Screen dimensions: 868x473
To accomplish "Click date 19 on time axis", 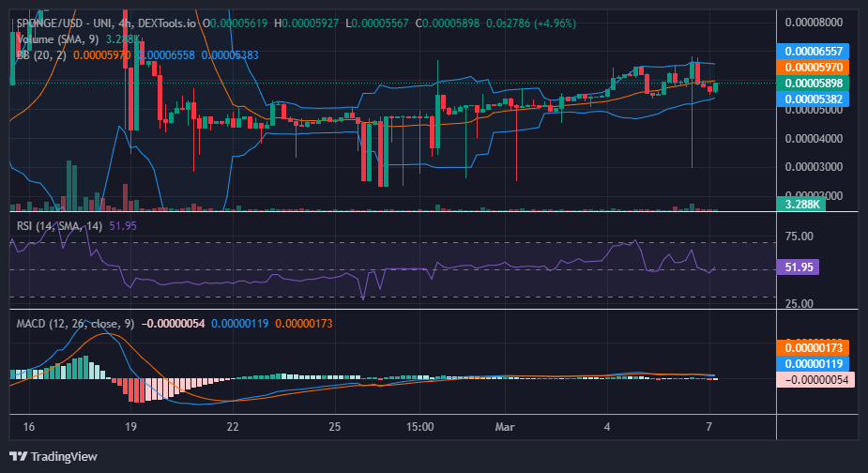I will click(130, 427).
